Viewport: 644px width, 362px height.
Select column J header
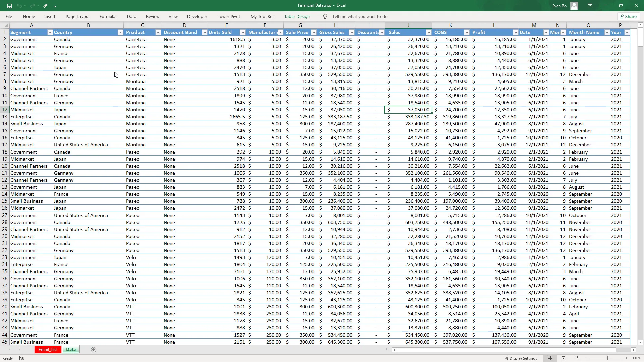coord(408,25)
